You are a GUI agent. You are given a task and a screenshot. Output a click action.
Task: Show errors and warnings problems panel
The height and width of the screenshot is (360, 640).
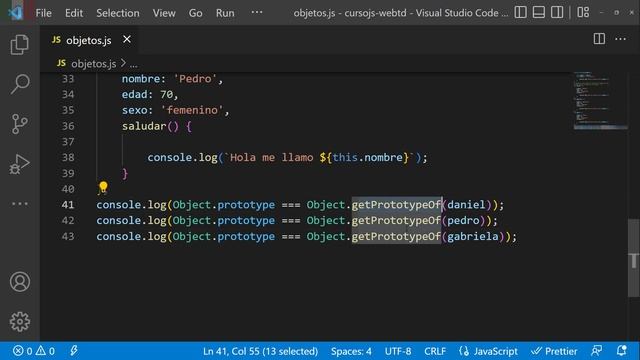click(34, 351)
